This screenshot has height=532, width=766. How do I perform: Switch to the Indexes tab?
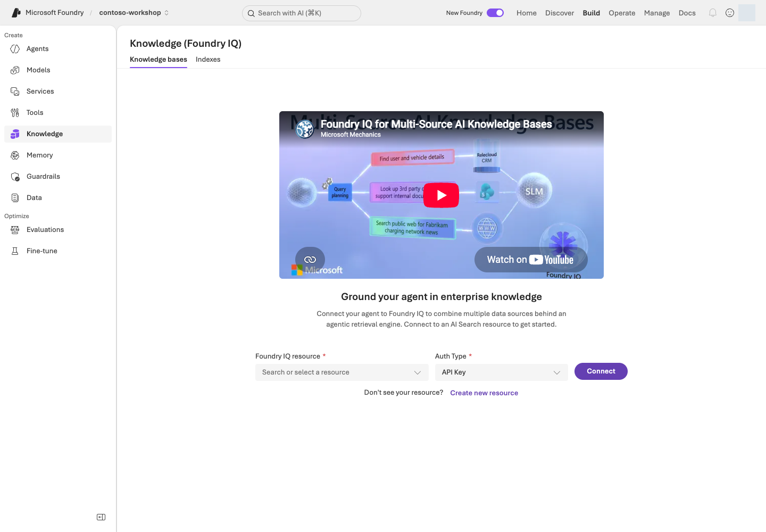208,60
